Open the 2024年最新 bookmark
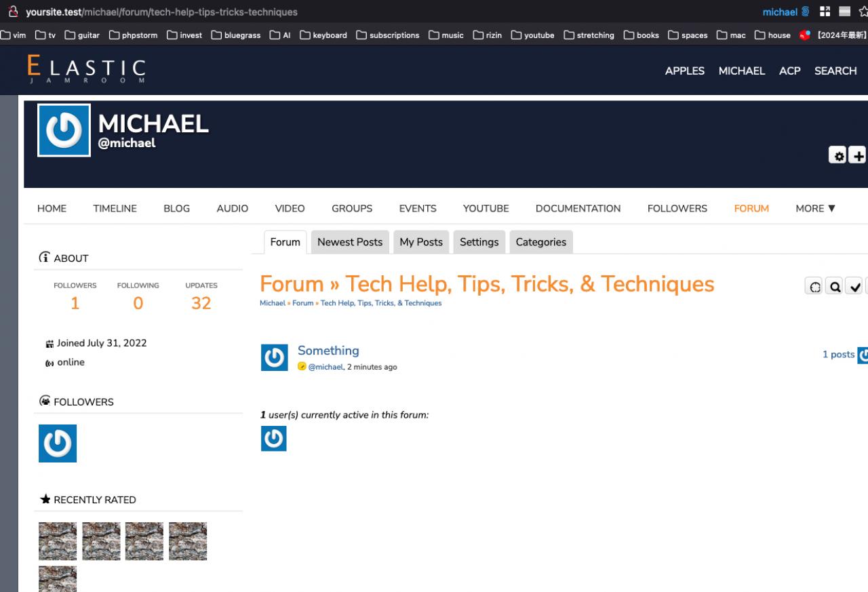Screen dimensions: 868x592 (833, 35)
